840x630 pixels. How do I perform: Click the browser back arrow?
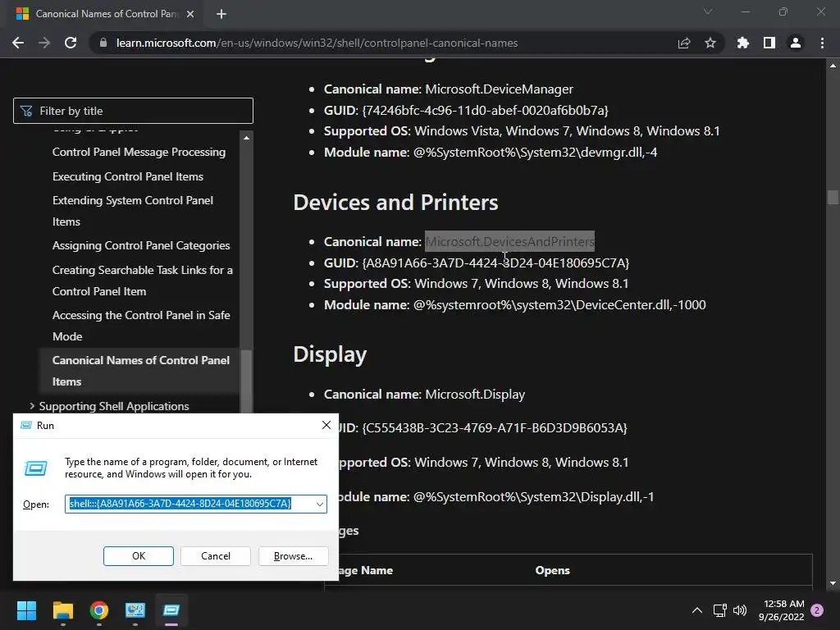18,43
